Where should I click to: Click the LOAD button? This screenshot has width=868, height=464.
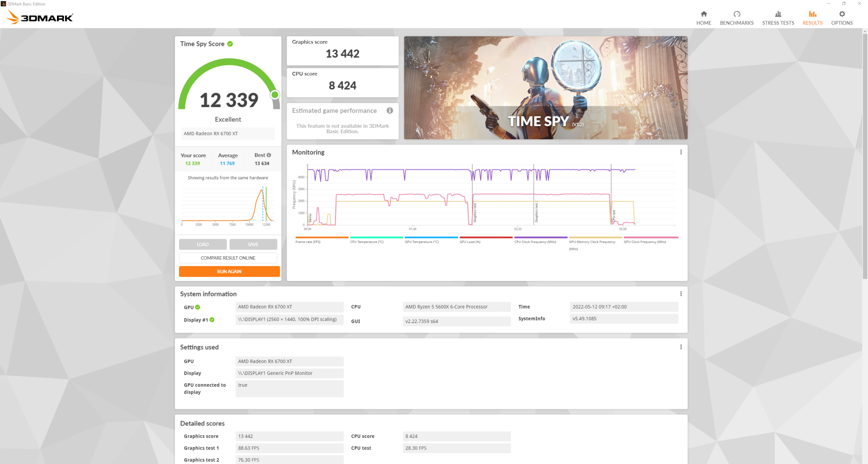(203, 244)
